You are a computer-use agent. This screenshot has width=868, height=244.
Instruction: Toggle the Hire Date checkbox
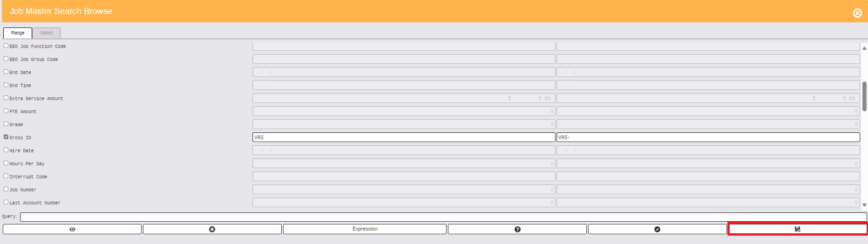click(6, 150)
